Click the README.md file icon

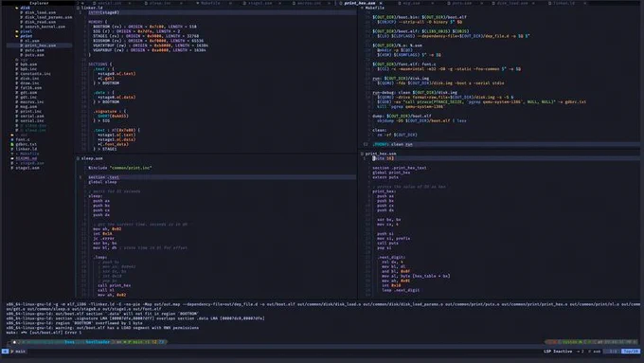click(12, 158)
